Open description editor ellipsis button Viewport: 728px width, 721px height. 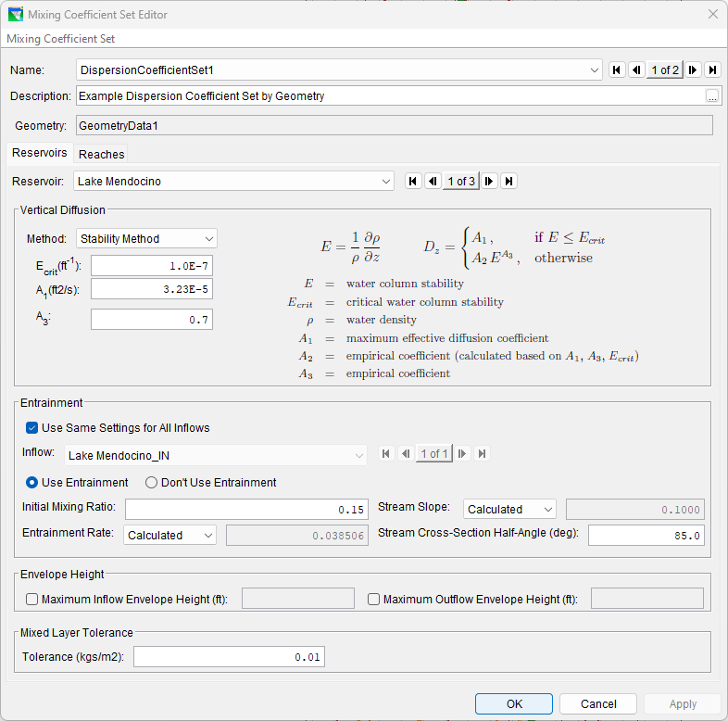point(711,95)
